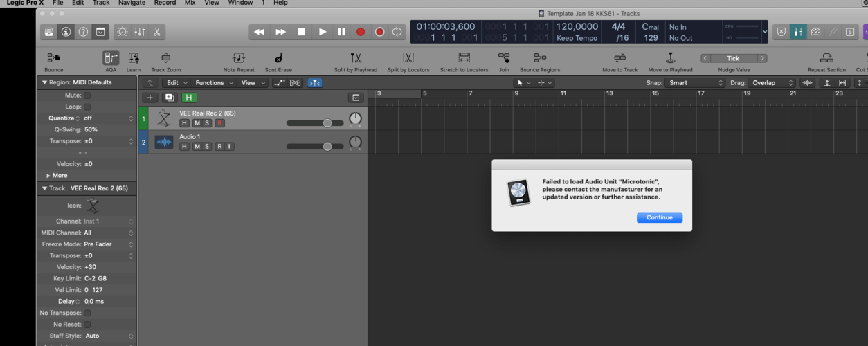The width and height of the screenshot is (868, 346).
Task: Click the Bounce Regions icon
Action: click(x=540, y=58)
